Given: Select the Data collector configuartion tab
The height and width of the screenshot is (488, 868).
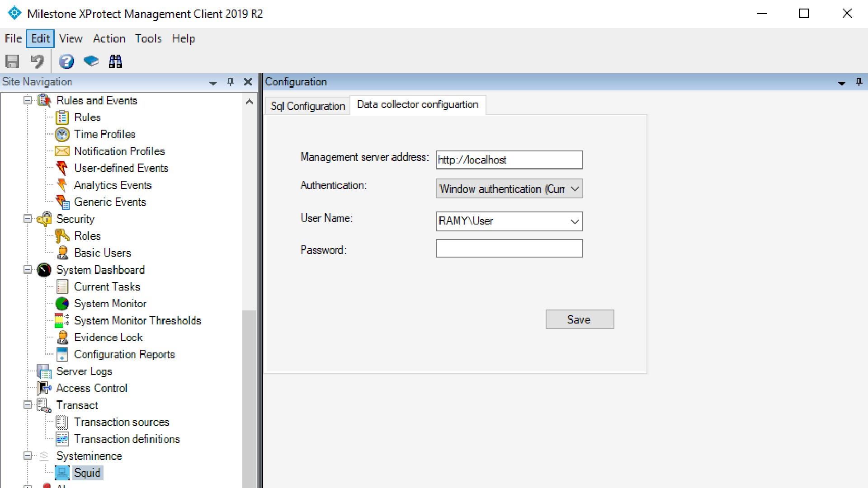Looking at the screenshot, I should click(x=418, y=105).
